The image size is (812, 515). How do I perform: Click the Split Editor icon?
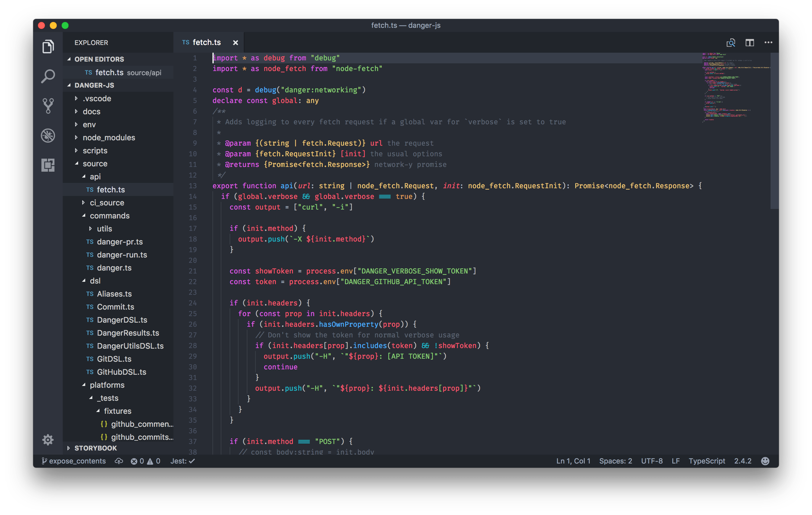pos(750,43)
